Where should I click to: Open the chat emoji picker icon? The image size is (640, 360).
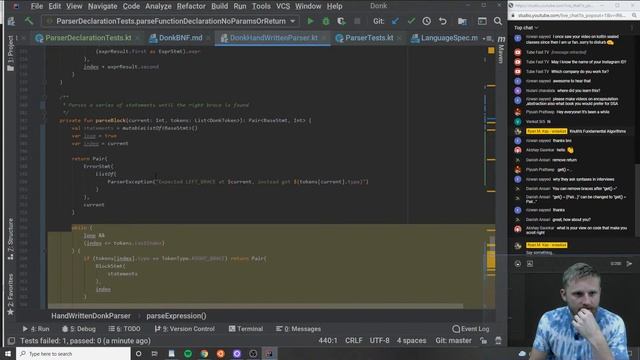[518, 264]
